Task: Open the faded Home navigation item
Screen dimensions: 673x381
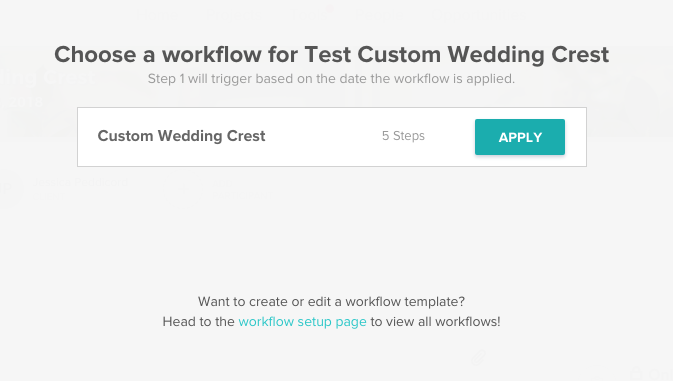Action: click(x=158, y=16)
